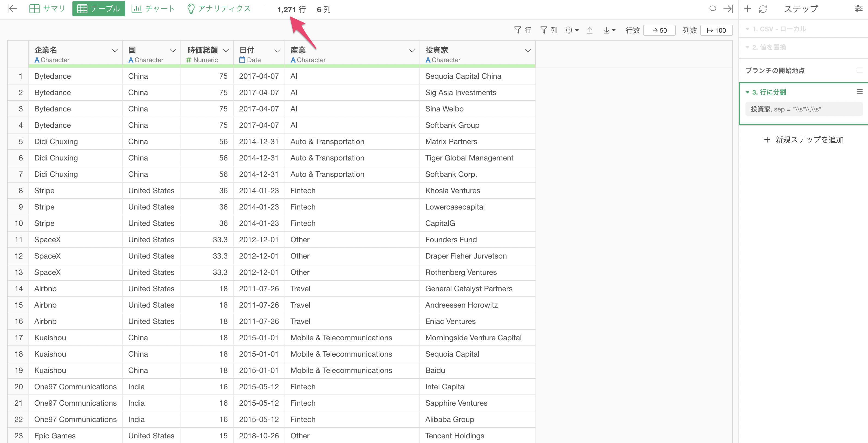Select the Sig Asia Investments cell

point(478,92)
